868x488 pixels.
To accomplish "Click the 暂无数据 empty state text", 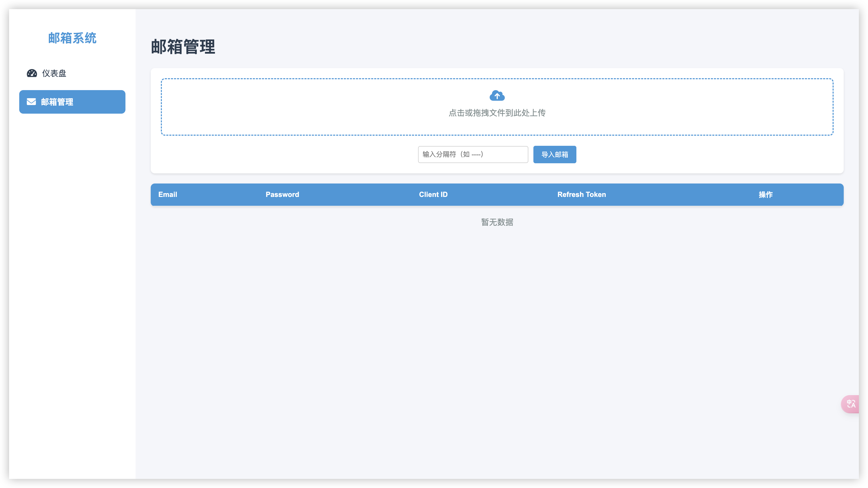I will [x=497, y=222].
